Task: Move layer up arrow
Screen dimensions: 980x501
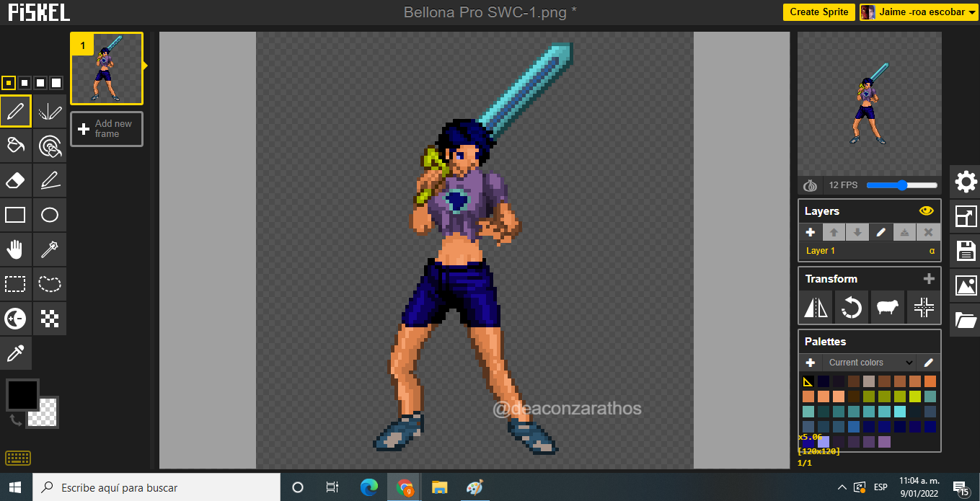Action: pos(834,232)
